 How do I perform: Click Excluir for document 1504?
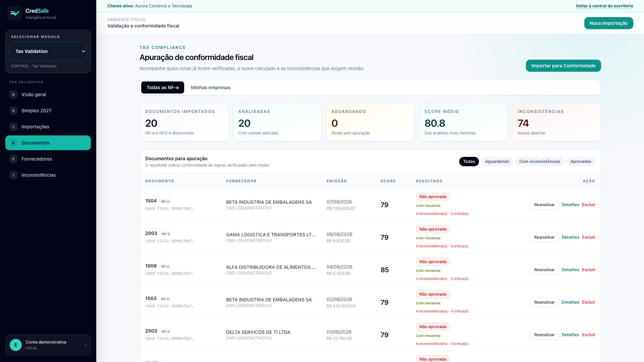pyautogui.click(x=589, y=205)
